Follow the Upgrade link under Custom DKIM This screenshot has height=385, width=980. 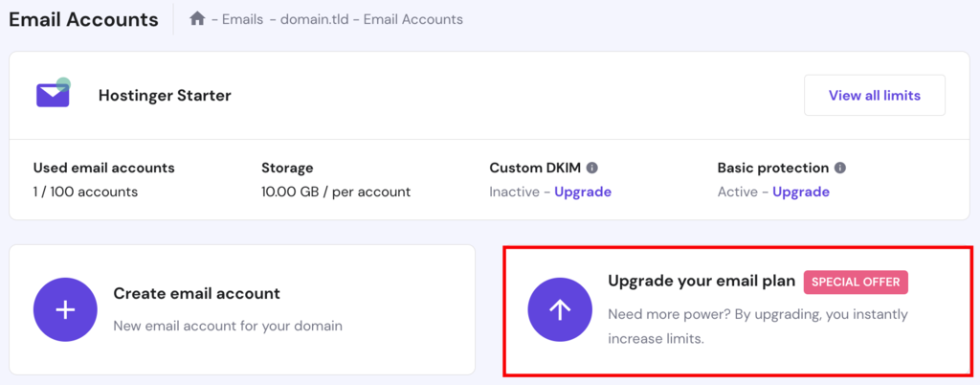tap(582, 192)
